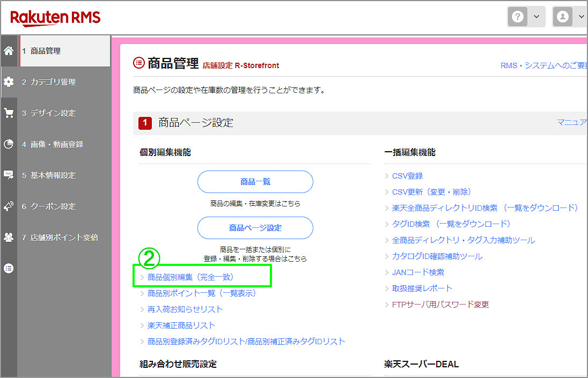Open 店舗別ポイント変倍 from the sidebar menu
Viewport: 588px width, 378px height.
point(64,237)
